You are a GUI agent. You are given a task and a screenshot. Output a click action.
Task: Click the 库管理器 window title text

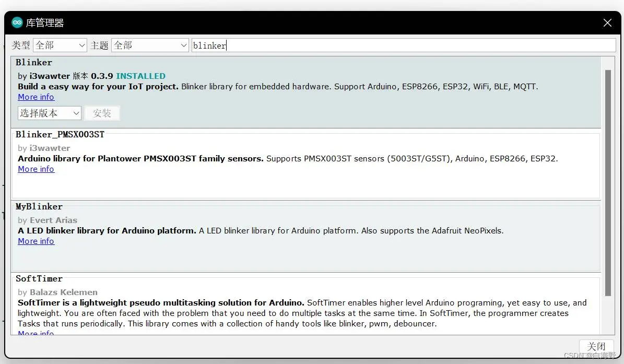click(x=45, y=22)
